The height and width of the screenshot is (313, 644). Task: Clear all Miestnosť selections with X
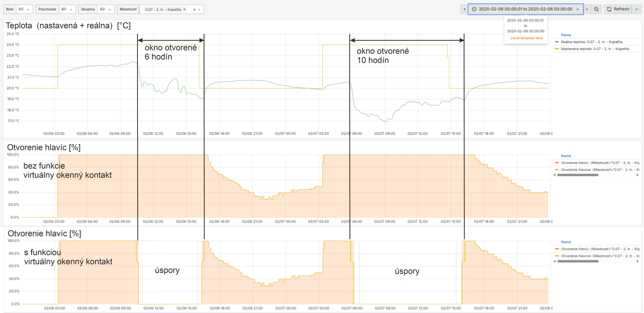(x=194, y=9)
